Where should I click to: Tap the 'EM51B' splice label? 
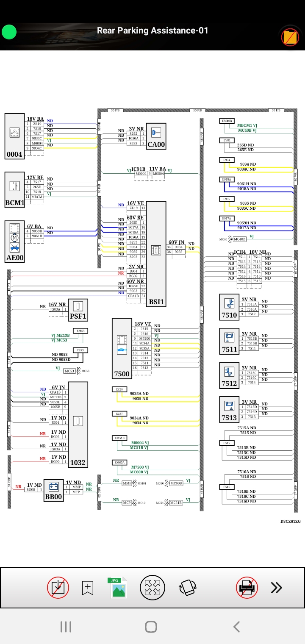pos(119,438)
